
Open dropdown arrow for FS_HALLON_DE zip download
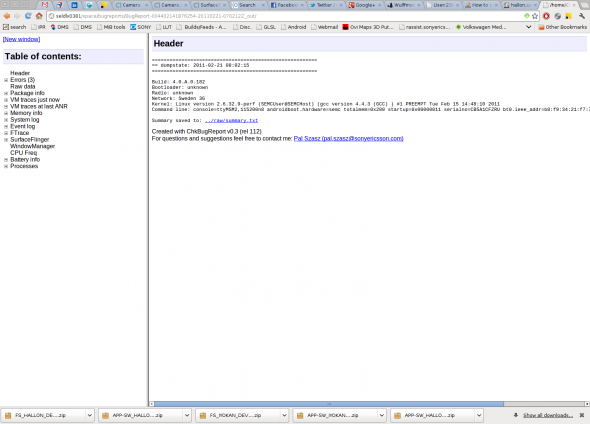coord(90,415)
